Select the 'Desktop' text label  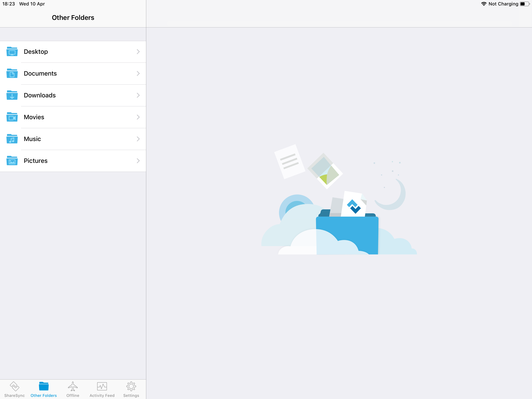(x=36, y=52)
